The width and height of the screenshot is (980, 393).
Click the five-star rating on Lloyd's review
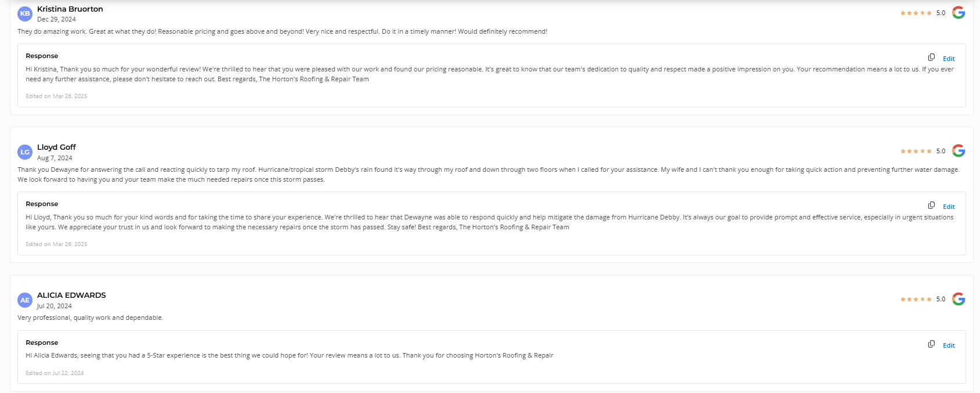coord(916,151)
